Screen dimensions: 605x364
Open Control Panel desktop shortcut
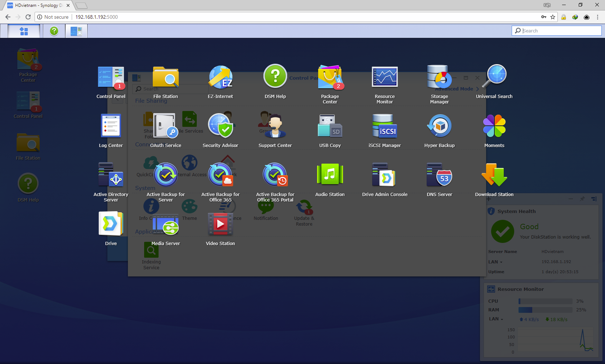coord(28,105)
